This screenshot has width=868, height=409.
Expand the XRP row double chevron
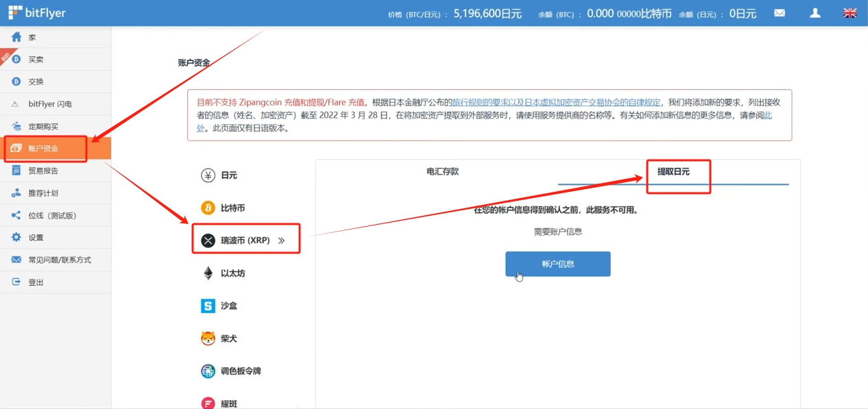[x=281, y=240]
